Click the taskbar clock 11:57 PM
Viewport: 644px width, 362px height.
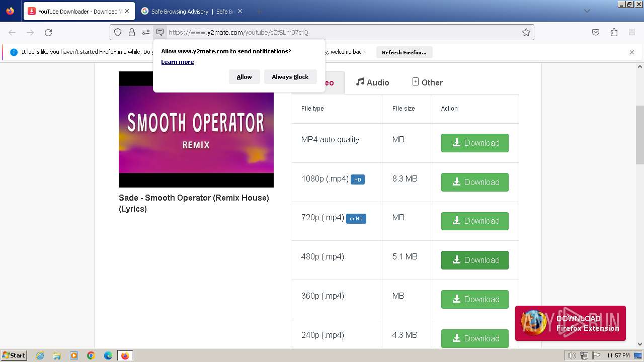pos(618,355)
